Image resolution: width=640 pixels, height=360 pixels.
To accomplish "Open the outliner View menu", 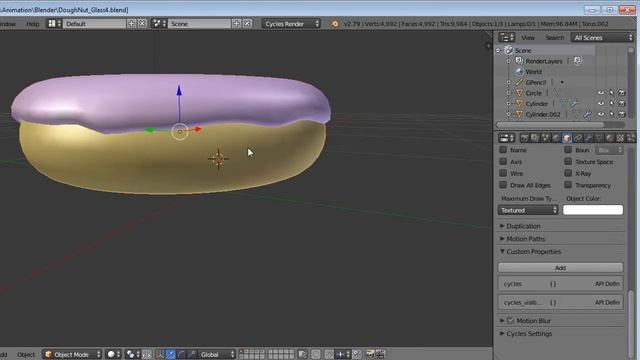I will coord(528,38).
